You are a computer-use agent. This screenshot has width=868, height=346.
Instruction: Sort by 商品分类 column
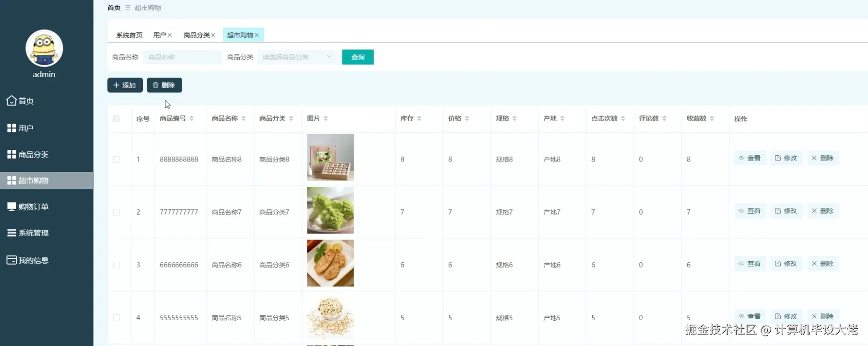[291, 118]
